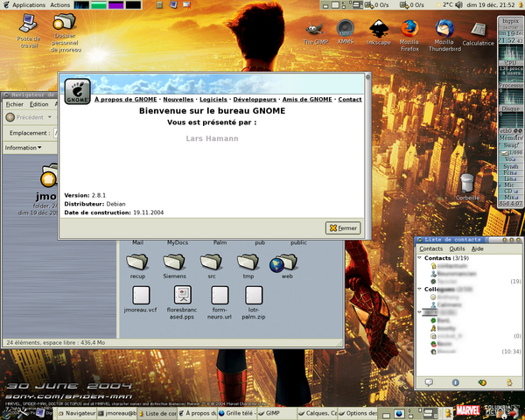Follow the À propos de GNOME link

(125, 100)
